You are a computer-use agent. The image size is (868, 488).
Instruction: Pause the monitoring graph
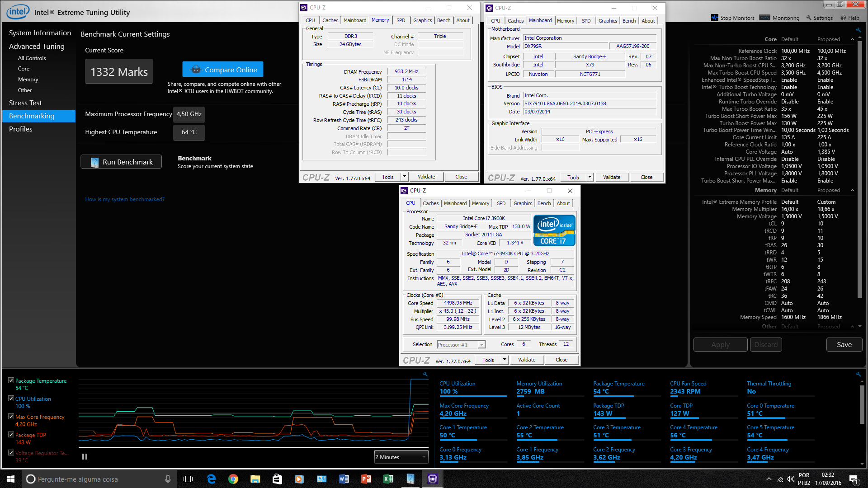pos(85,457)
